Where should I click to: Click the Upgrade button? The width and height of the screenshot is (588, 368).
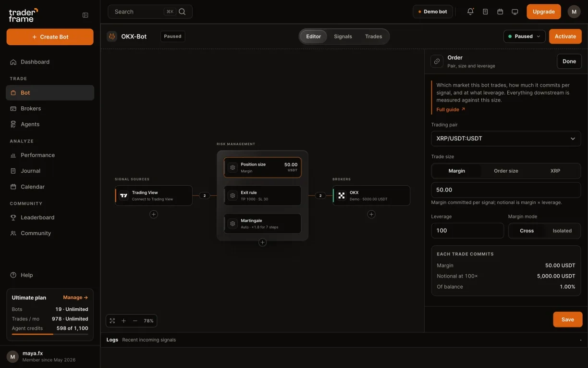(x=544, y=12)
